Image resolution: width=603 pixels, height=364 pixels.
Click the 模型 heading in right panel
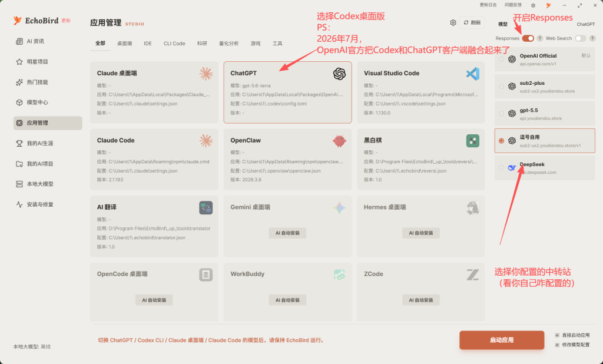tap(503, 24)
